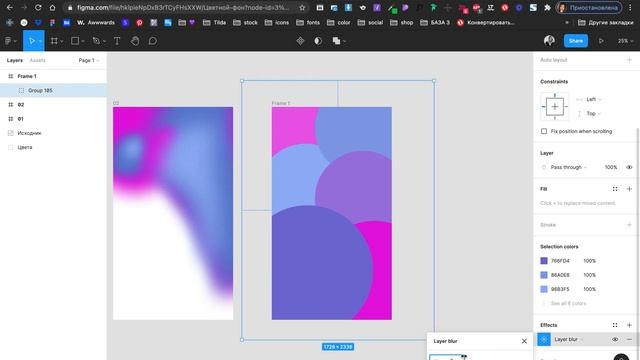This screenshot has width=640, height=360.
Task: Open Pass through blend mode dropdown
Action: pyautogui.click(x=568, y=167)
